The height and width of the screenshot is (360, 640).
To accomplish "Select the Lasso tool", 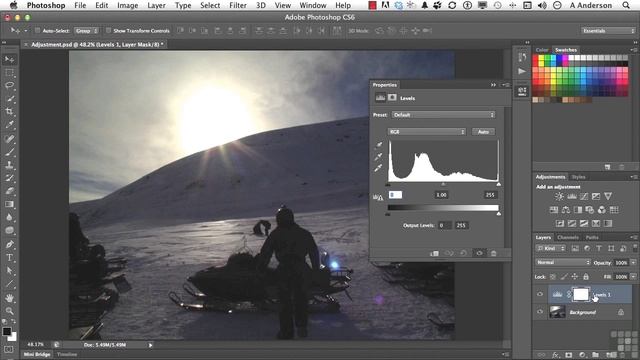I will [x=9, y=85].
